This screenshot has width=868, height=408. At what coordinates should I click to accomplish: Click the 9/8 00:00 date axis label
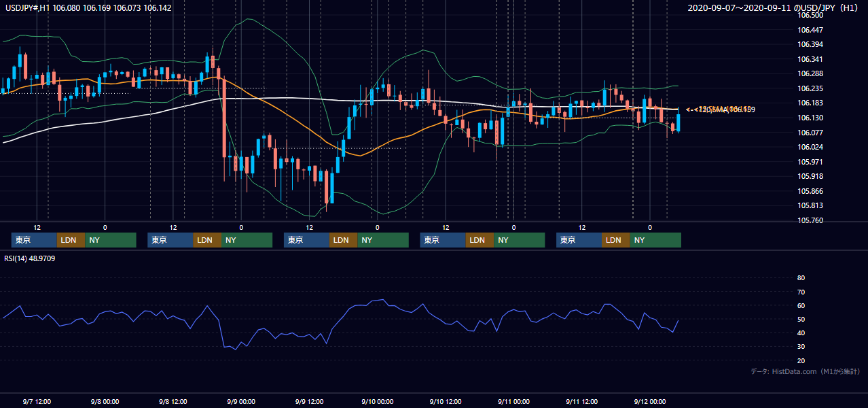pos(105,401)
